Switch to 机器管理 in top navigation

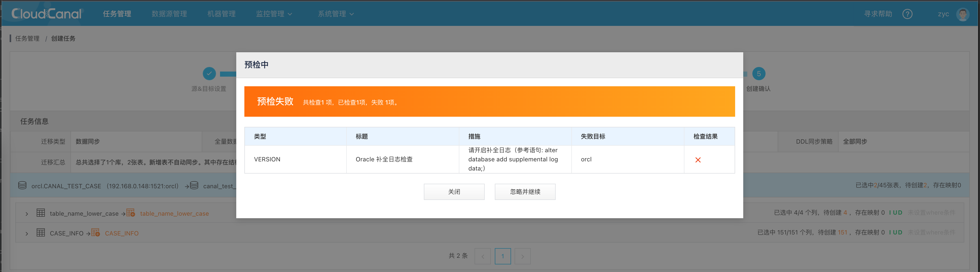coord(221,14)
